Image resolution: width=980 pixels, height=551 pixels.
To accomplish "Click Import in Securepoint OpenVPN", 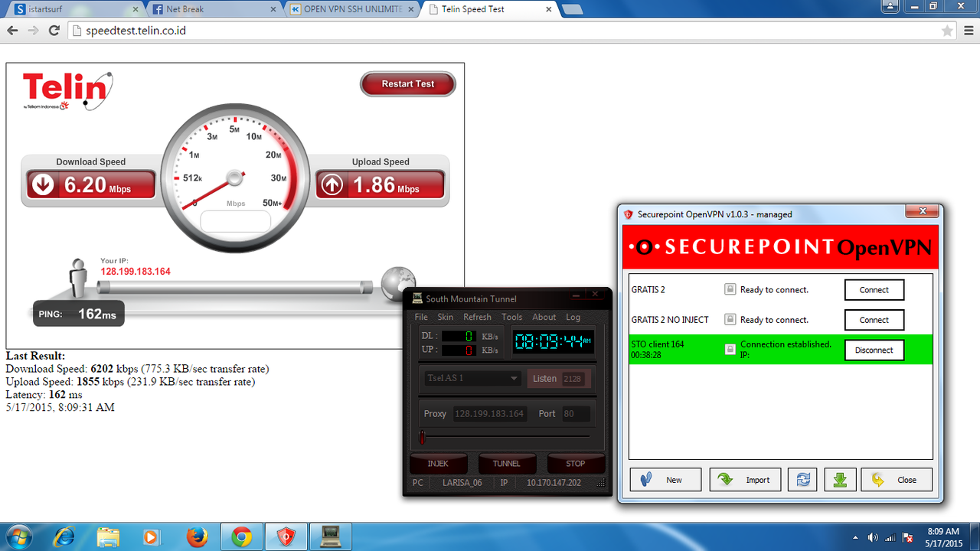I will 745,480.
